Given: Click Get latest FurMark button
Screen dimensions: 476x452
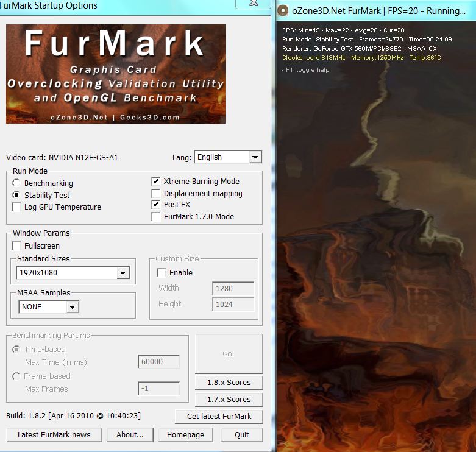Looking at the screenshot, I should (219, 417).
